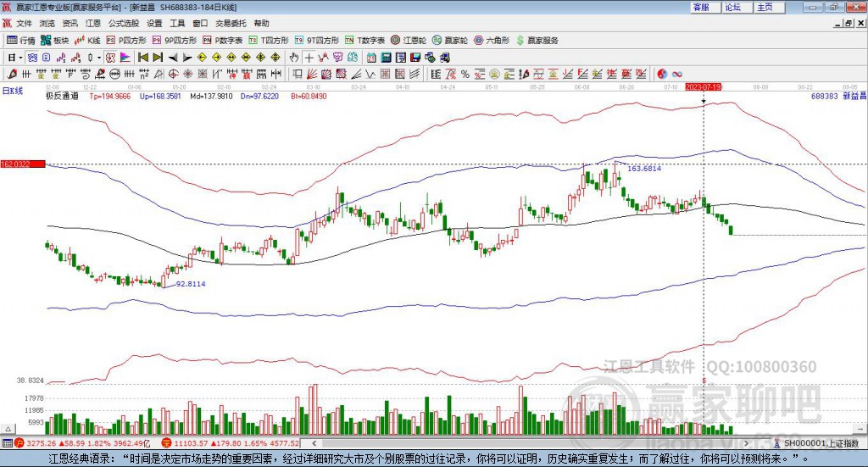This screenshot has height=467, width=868.
Task: Click the 92.8114 low price label
Action: click(x=191, y=284)
